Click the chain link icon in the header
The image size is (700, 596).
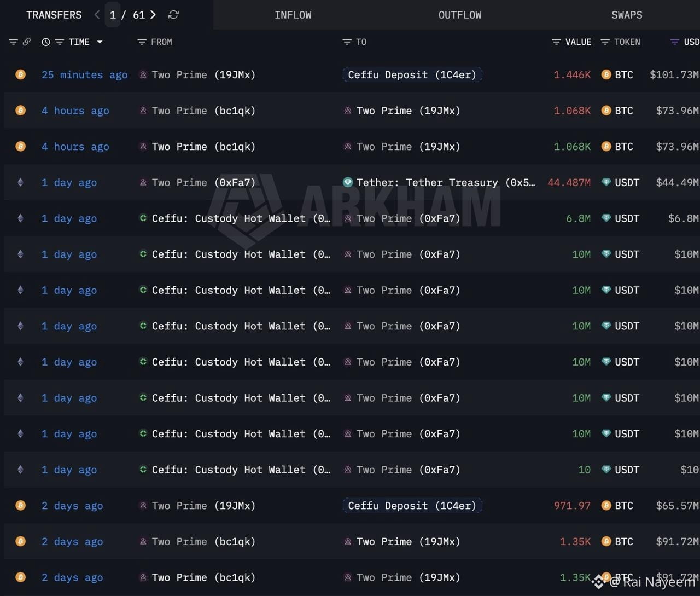click(x=27, y=42)
